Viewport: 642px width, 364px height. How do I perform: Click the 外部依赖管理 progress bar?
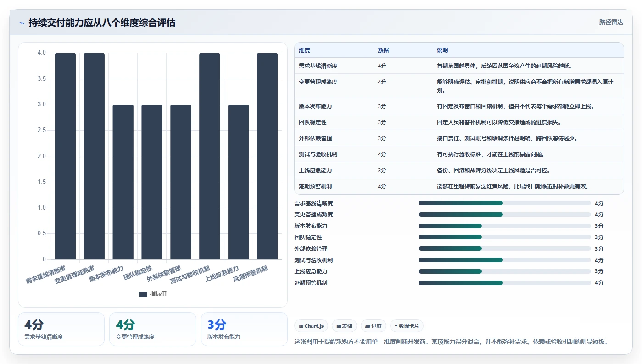505,248
